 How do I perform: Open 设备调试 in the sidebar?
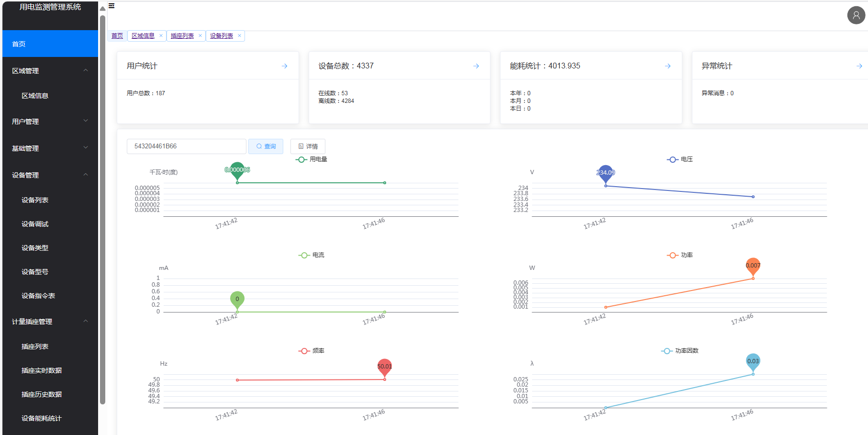click(35, 224)
